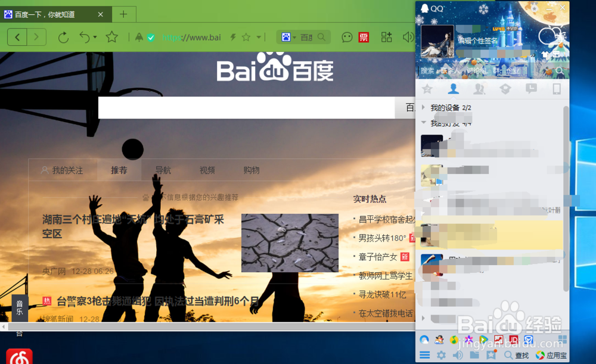The width and height of the screenshot is (596, 364).
Task: Open the NetEase Cloud Music taskbar icon
Action: [19, 356]
